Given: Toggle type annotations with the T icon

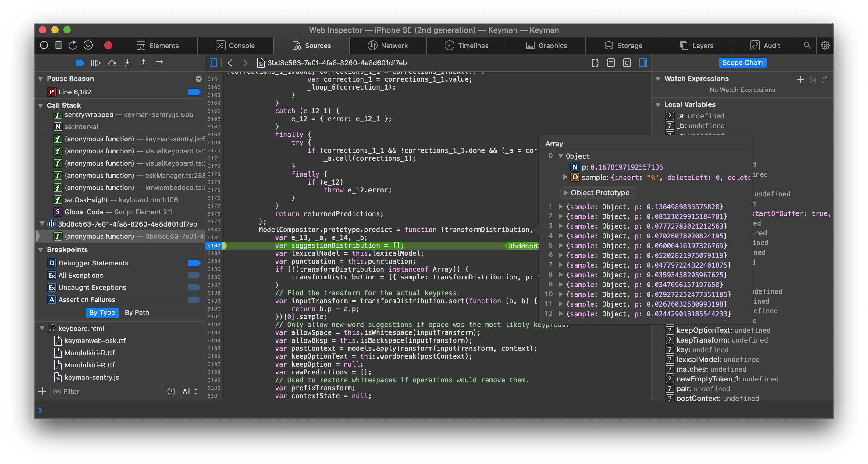Looking at the screenshot, I should 611,63.
